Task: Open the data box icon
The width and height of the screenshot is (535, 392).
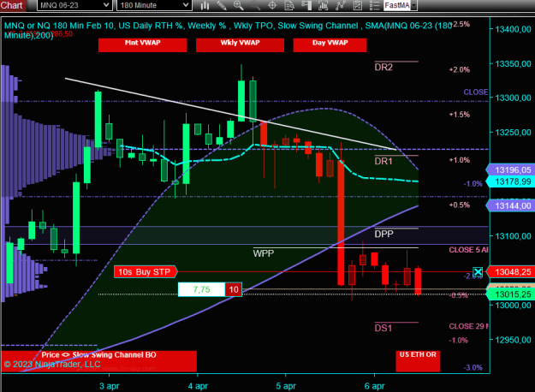Action: [x=289, y=5]
